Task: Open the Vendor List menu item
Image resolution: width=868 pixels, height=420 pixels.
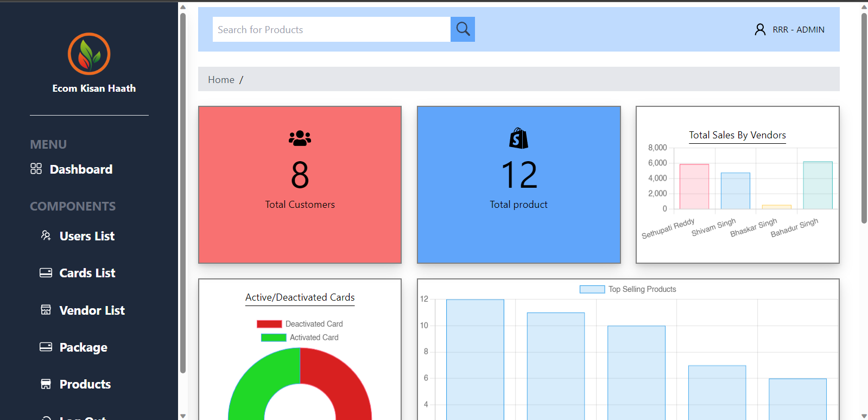Action: [92, 310]
